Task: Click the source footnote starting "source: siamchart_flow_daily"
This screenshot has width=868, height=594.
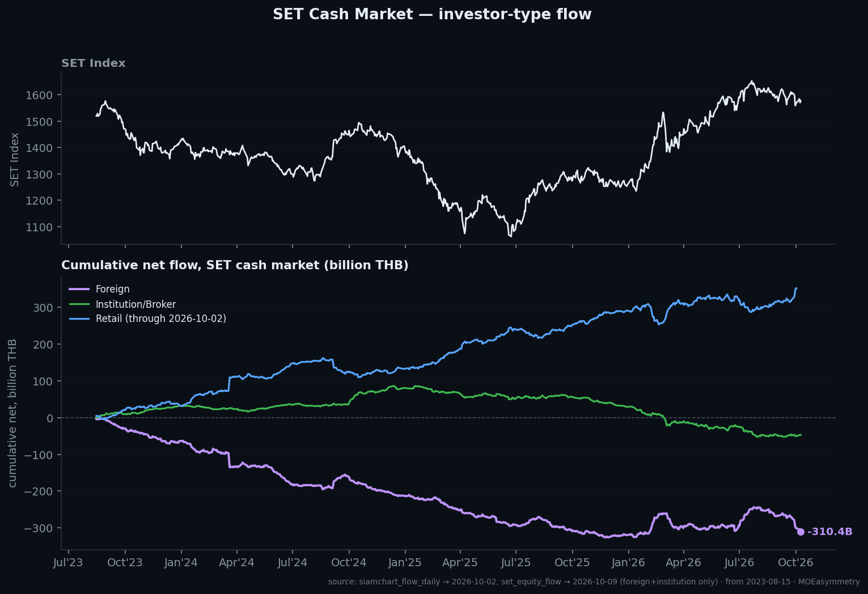Action: [594, 582]
